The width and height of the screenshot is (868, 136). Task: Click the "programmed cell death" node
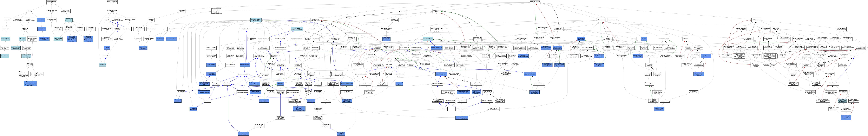tap(698, 48)
